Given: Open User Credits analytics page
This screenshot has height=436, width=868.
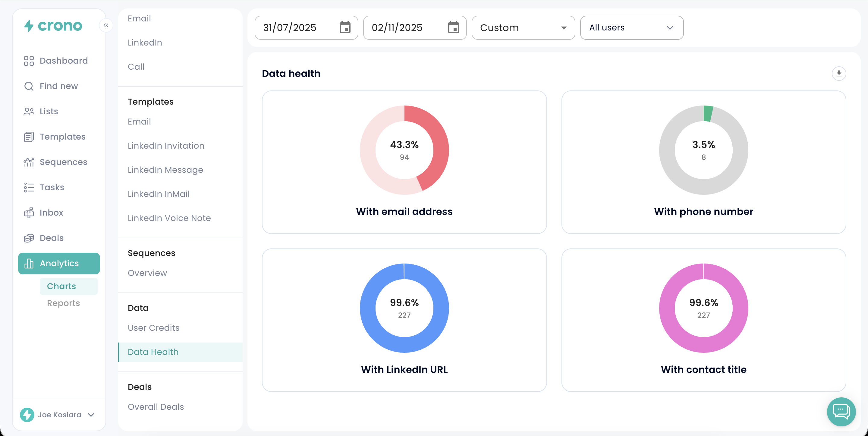Looking at the screenshot, I should tap(153, 328).
